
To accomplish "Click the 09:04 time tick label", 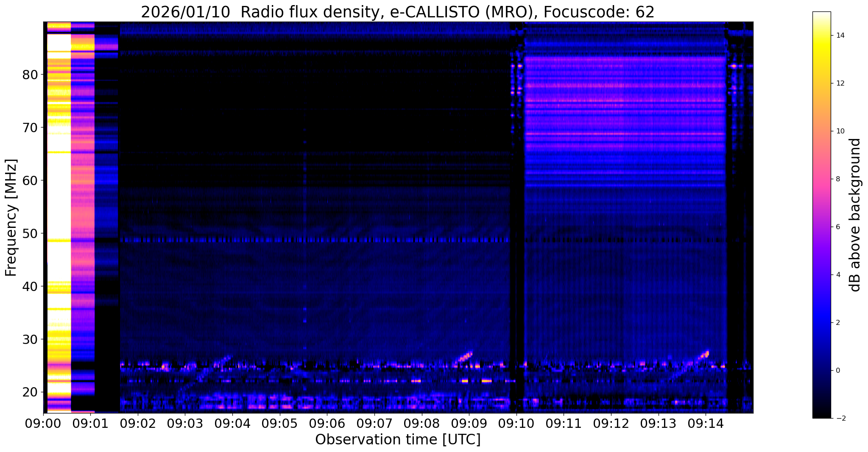I will click(x=233, y=423).
